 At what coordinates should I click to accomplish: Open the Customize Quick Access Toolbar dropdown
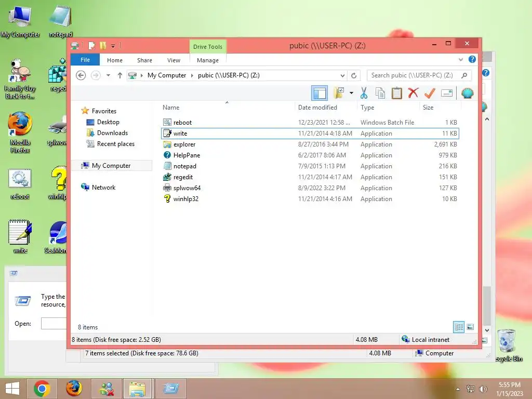(113, 46)
